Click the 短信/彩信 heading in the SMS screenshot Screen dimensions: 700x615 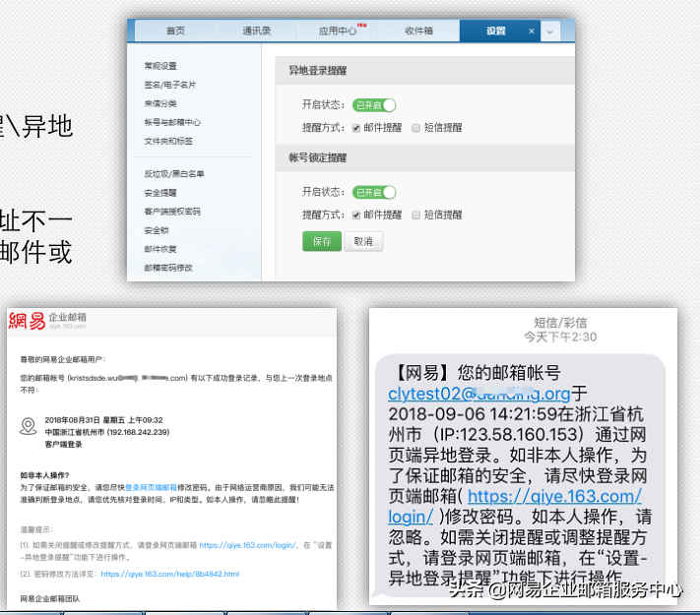[x=560, y=323]
